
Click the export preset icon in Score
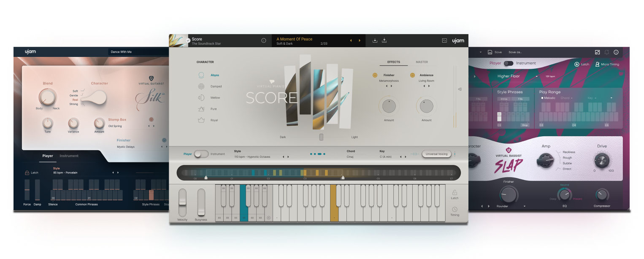(x=384, y=40)
